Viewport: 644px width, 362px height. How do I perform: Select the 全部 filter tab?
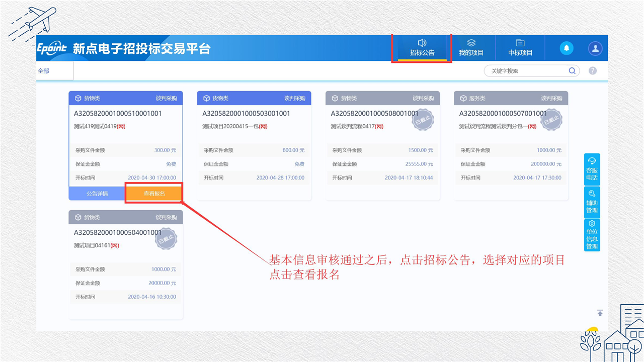[44, 71]
